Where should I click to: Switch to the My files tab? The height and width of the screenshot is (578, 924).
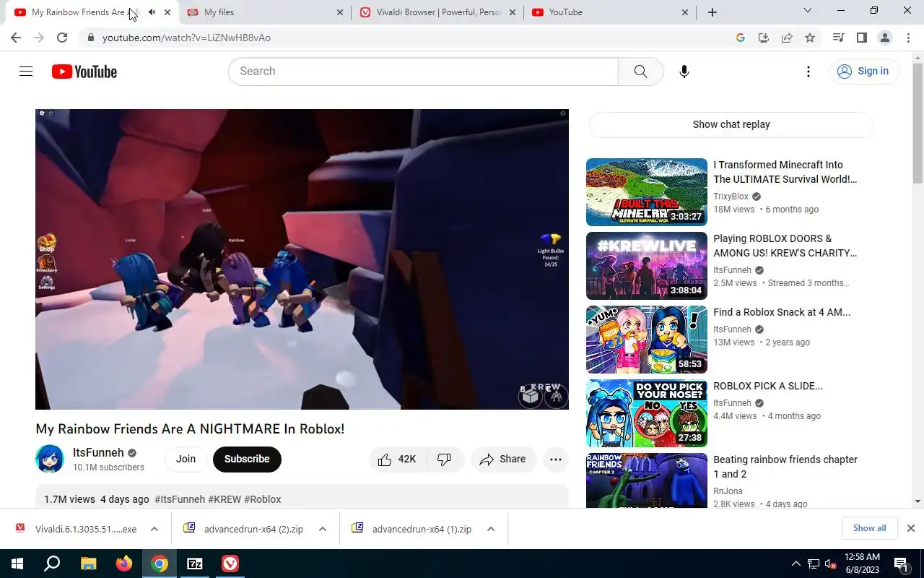[264, 12]
